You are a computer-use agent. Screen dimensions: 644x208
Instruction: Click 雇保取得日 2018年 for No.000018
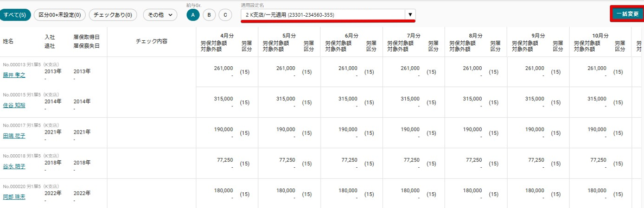(82, 163)
